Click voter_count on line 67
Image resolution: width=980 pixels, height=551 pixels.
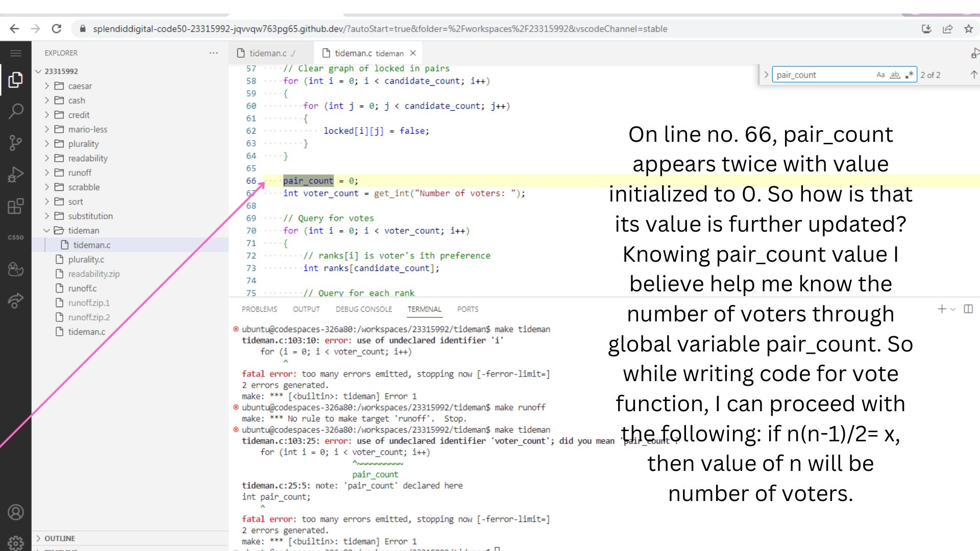point(331,193)
